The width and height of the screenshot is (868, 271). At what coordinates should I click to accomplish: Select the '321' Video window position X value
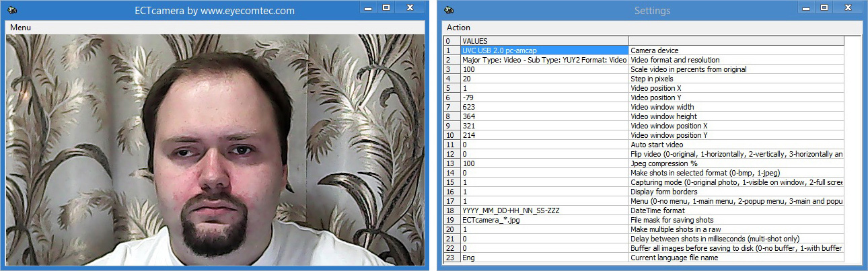pyautogui.click(x=544, y=126)
